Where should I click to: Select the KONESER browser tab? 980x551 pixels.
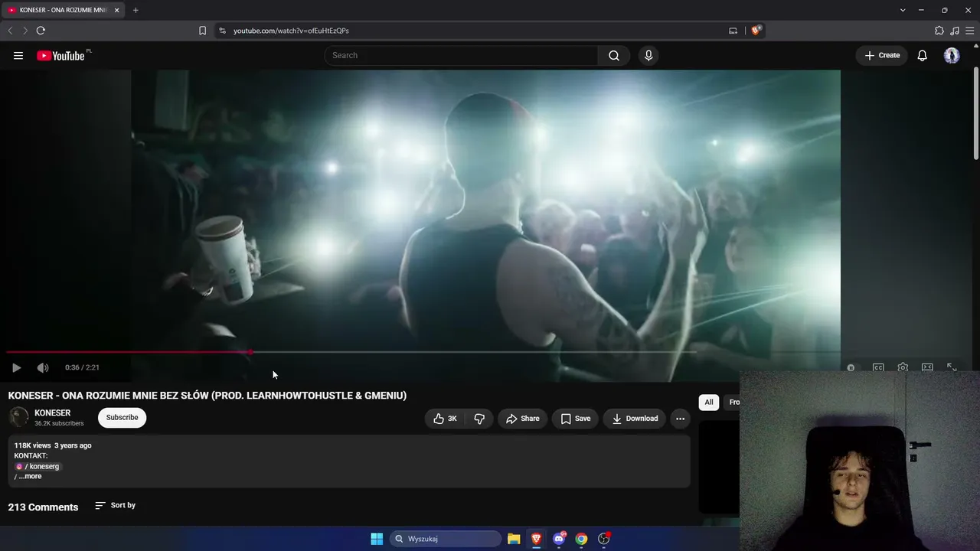[x=63, y=10]
